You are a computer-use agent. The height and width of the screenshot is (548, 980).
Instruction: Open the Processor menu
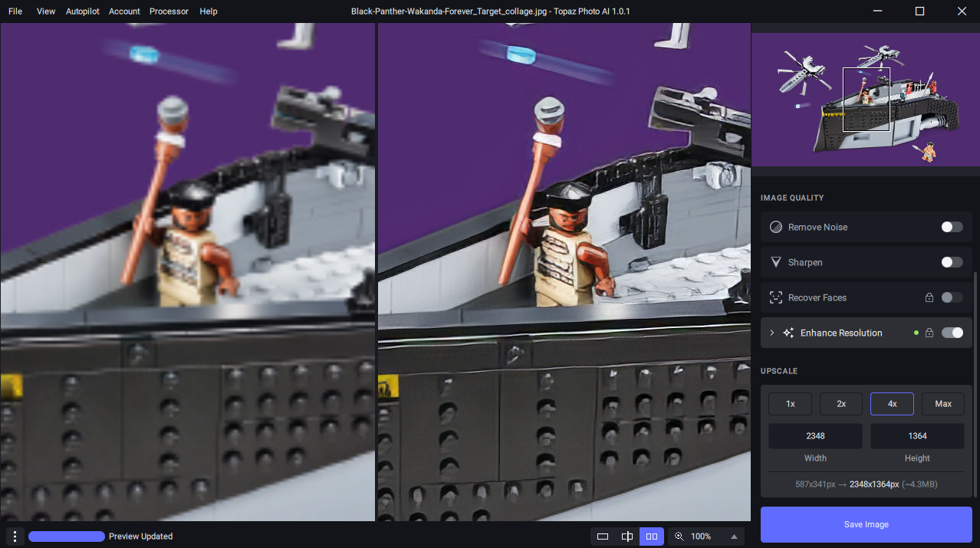[169, 11]
